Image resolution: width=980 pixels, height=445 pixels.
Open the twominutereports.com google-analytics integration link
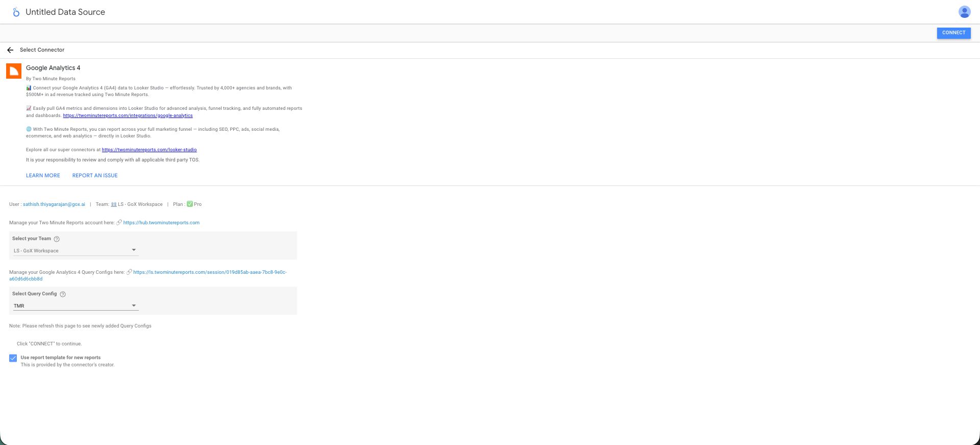[128, 115]
